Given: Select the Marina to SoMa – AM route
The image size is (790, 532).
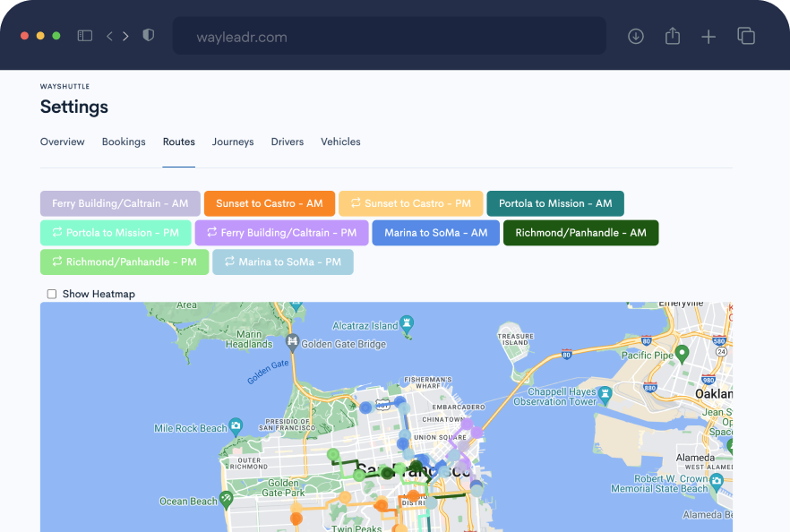Looking at the screenshot, I should 435,232.
